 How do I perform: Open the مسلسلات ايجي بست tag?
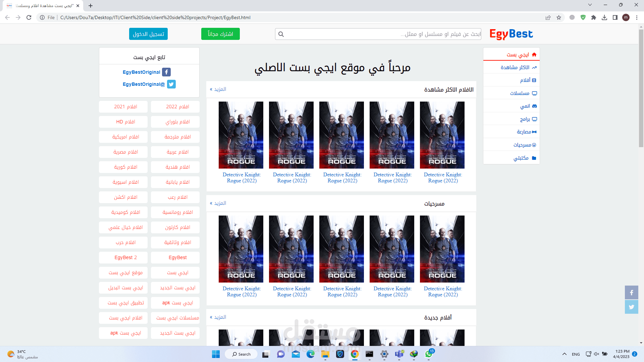click(x=175, y=318)
